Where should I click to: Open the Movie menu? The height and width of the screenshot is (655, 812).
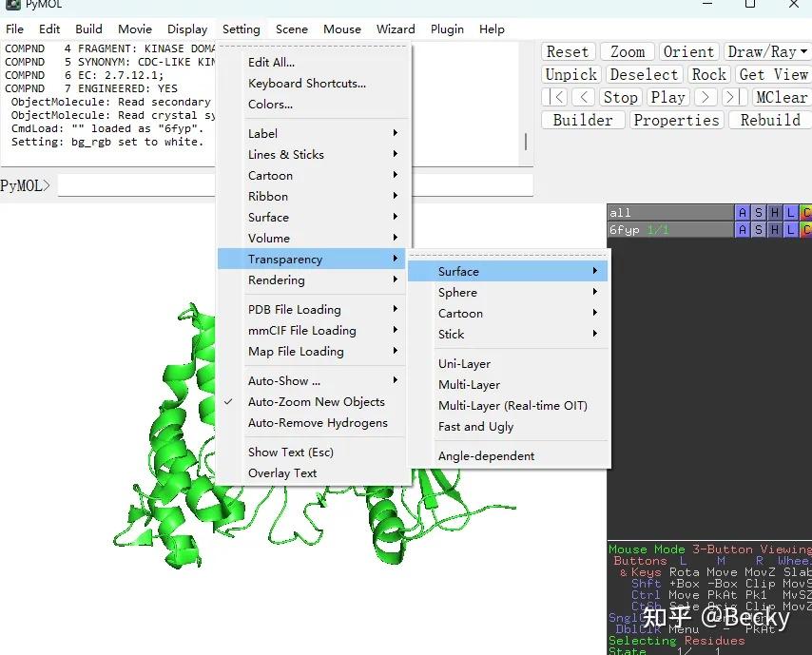(x=135, y=29)
